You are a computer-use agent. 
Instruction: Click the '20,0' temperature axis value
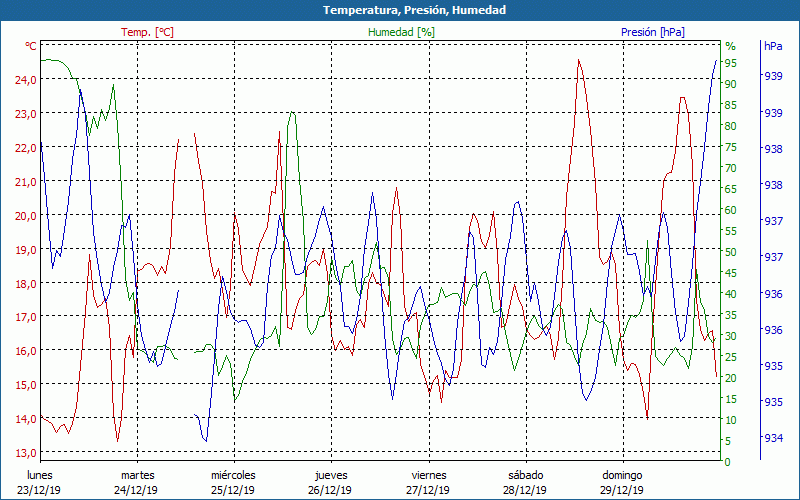pyautogui.click(x=26, y=215)
